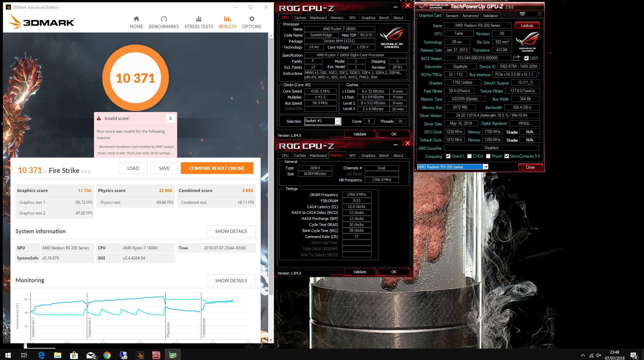
Task: Click 3DMark vertical scrollbar thumb
Action: coord(271,166)
